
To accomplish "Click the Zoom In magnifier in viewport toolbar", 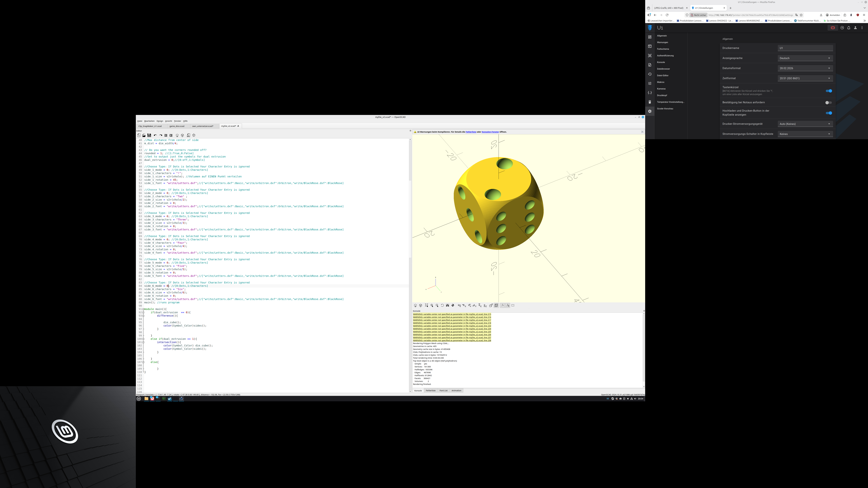I will tap(432, 305).
